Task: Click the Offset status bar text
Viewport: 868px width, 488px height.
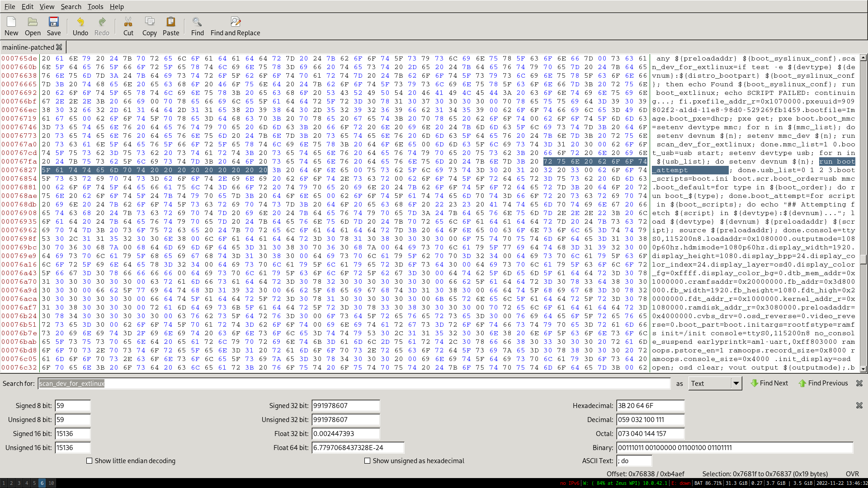Action: tap(646, 474)
